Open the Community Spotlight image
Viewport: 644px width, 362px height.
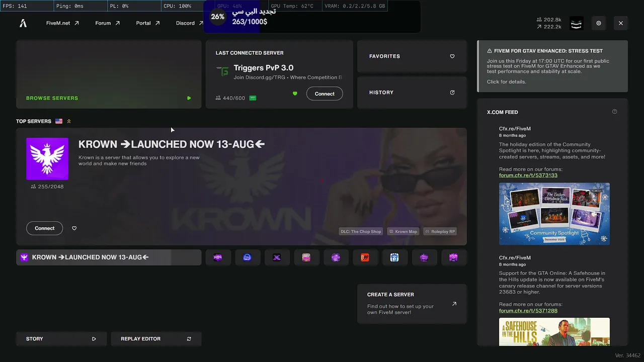click(554, 214)
